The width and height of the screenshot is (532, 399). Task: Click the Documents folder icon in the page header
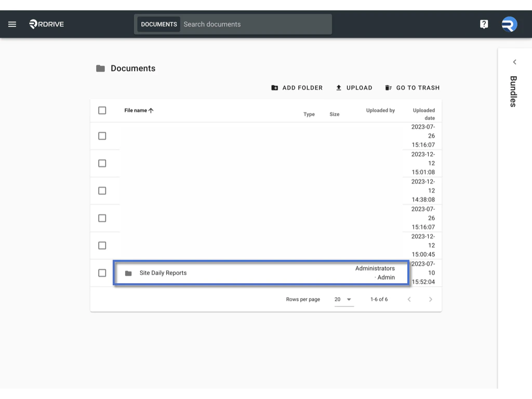100,68
